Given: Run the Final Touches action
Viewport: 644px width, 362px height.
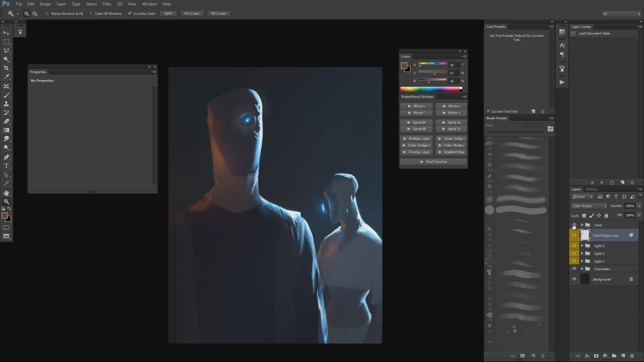Looking at the screenshot, I should (x=434, y=162).
